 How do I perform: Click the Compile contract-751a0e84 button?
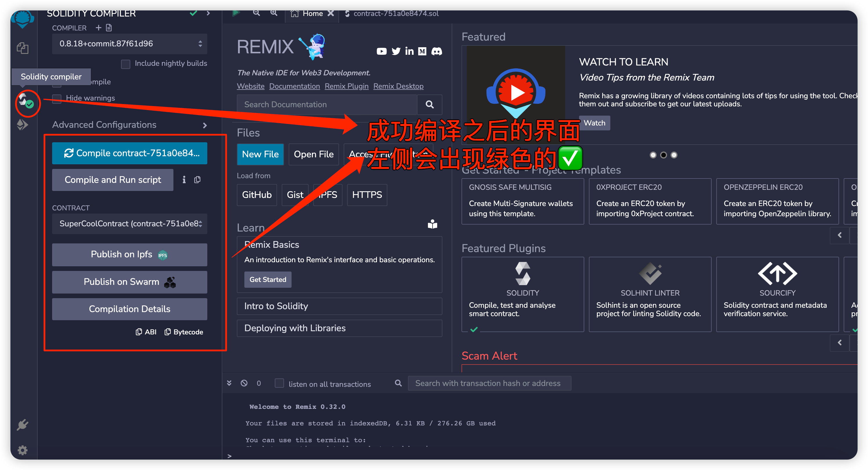point(130,153)
